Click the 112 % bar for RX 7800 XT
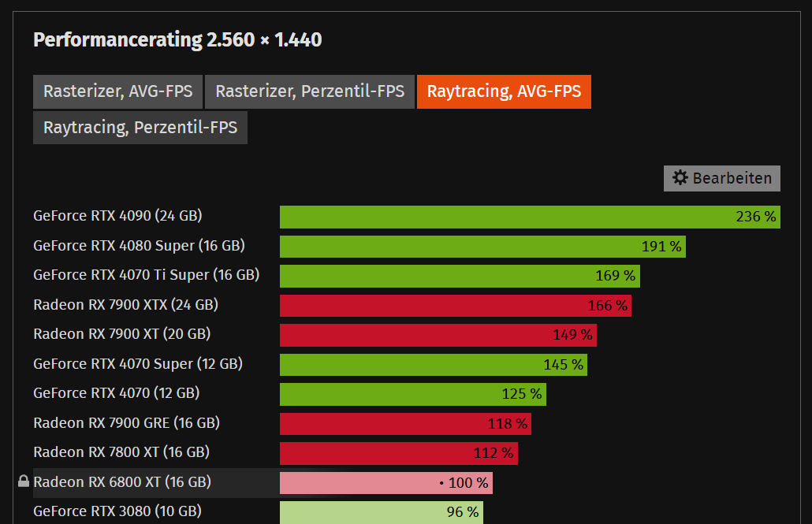 click(399, 453)
